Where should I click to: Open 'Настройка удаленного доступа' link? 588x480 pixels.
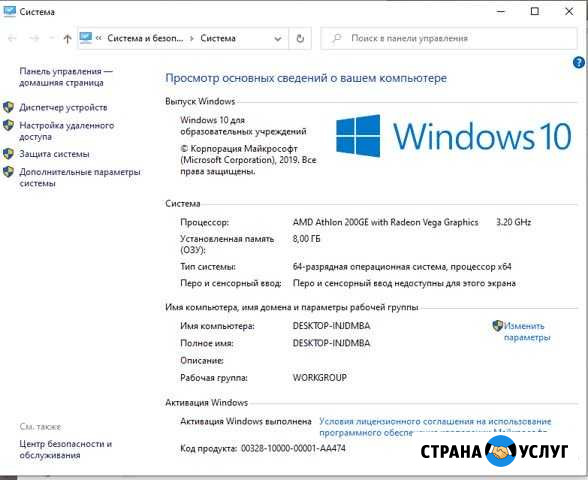(66, 131)
